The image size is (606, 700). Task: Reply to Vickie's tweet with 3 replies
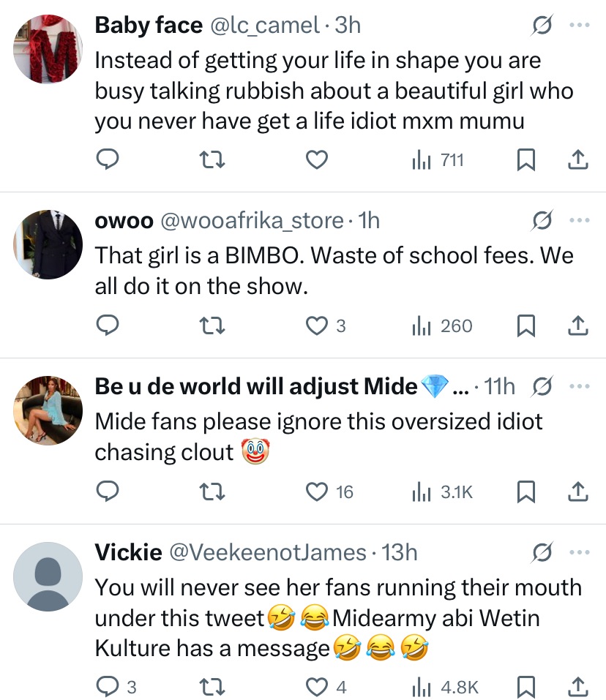tap(108, 687)
